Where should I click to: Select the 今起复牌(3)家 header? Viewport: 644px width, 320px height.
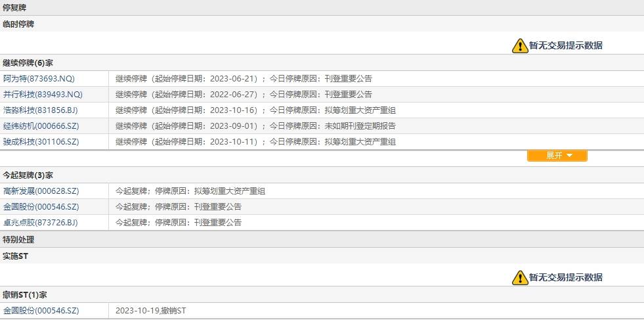(x=28, y=175)
